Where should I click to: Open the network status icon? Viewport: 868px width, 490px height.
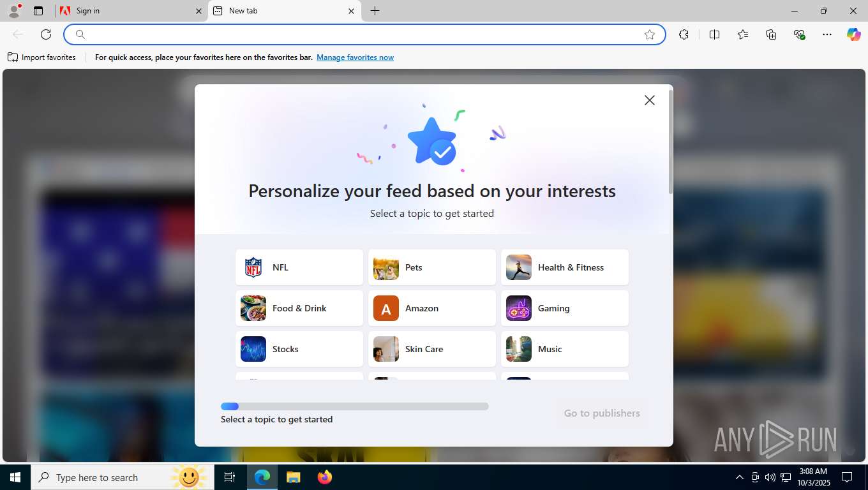(786, 477)
